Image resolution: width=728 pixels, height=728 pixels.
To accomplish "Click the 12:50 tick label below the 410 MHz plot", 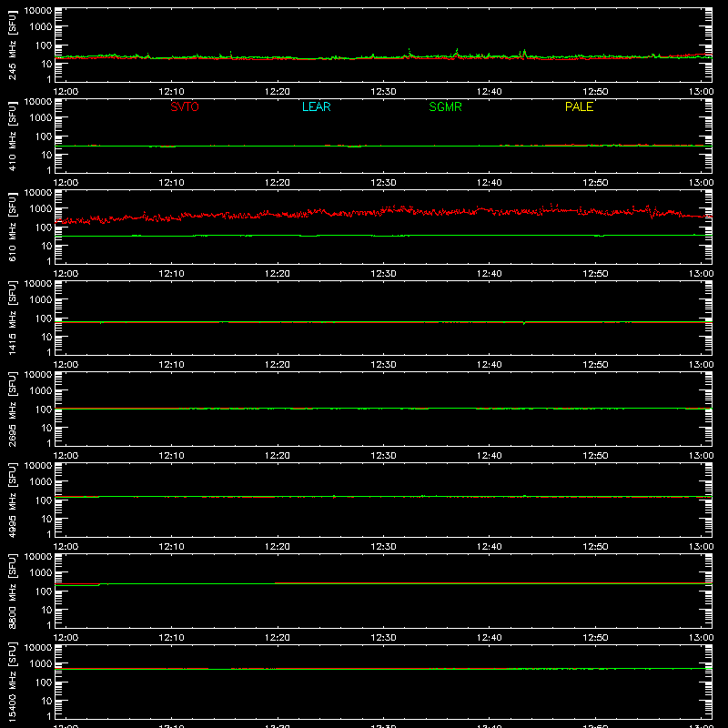I will pyautogui.click(x=595, y=183).
